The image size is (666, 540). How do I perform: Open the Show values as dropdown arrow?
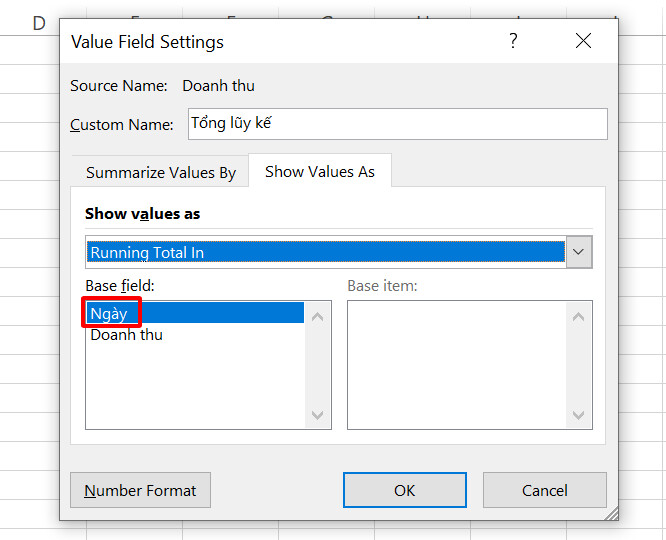click(x=579, y=252)
